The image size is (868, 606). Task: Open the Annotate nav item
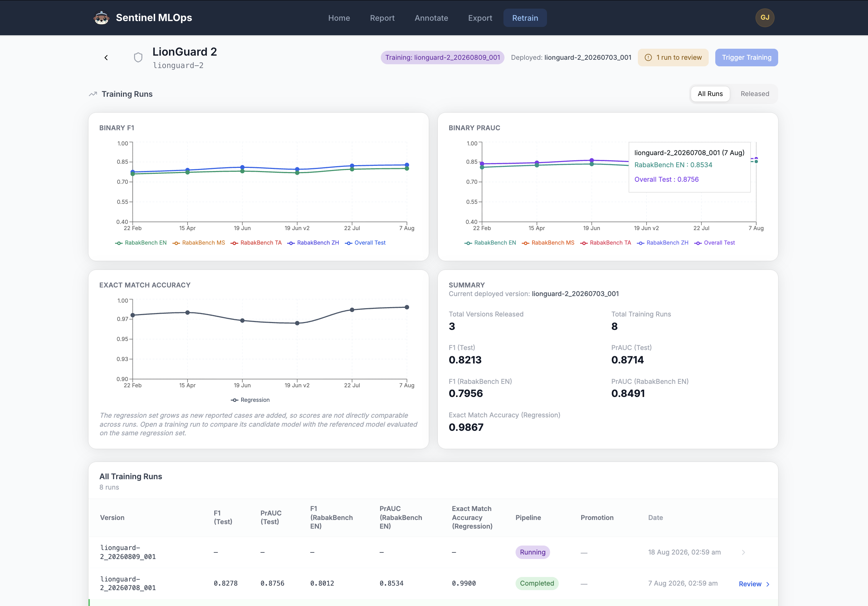[x=431, y=18]
